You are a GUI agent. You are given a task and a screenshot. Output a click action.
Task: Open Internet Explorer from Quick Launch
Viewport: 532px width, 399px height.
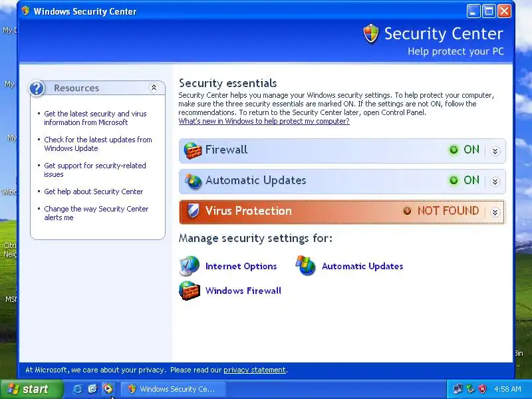(x=77, y=389)
